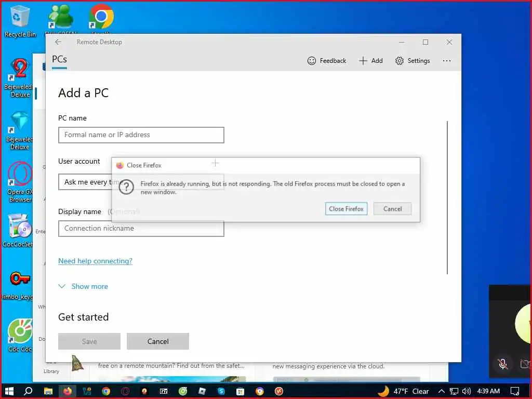Click the volume speaker tray icon
Screen dimensions: 532x399
pos(467,391)
